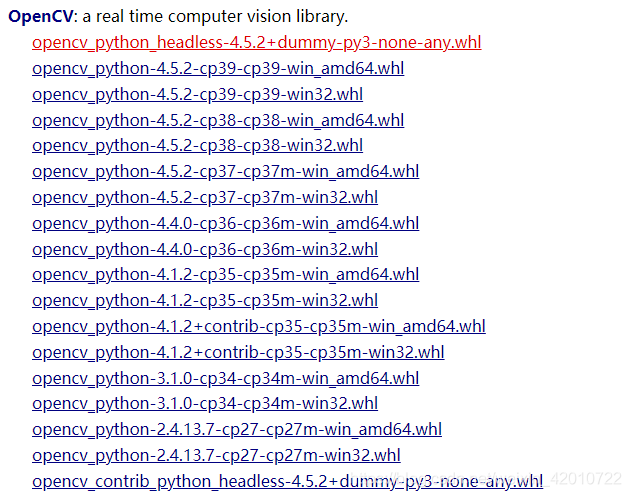Download opencv_python-4.5.2-cp39-cp39-win_amd64.whl
Screen dimensions: 631x497
pyautogui.click(x=218, y=68)
